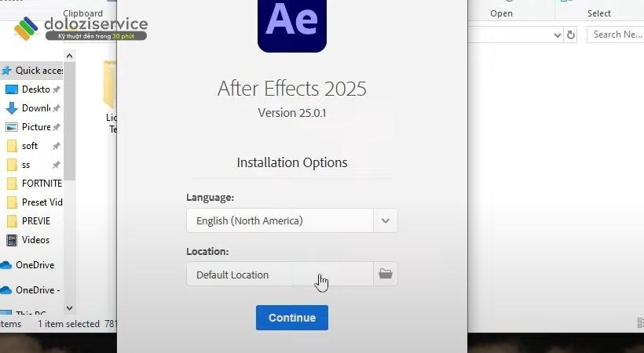The width and height of the screenshot is (644, 353).
Task: Click the Quick access star icon
Action: click(x=6, y=71)
